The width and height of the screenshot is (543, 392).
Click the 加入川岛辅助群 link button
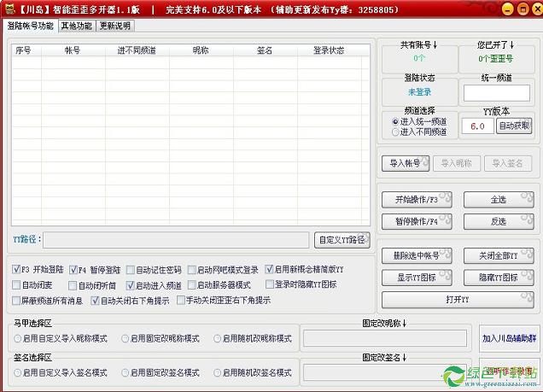(x=509, y=339)
